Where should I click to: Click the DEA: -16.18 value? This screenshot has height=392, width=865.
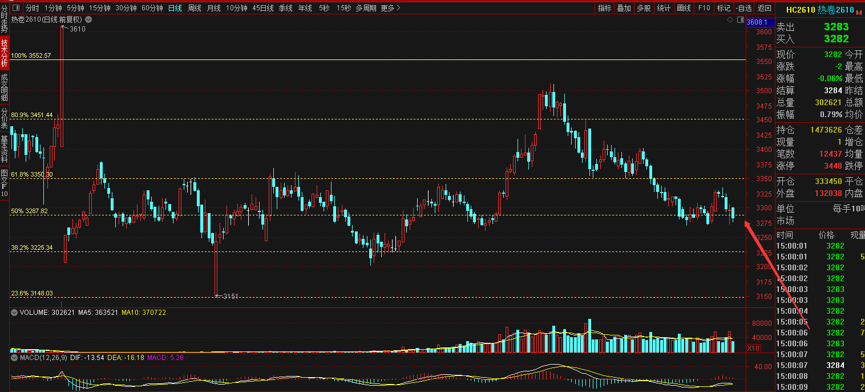126,358
